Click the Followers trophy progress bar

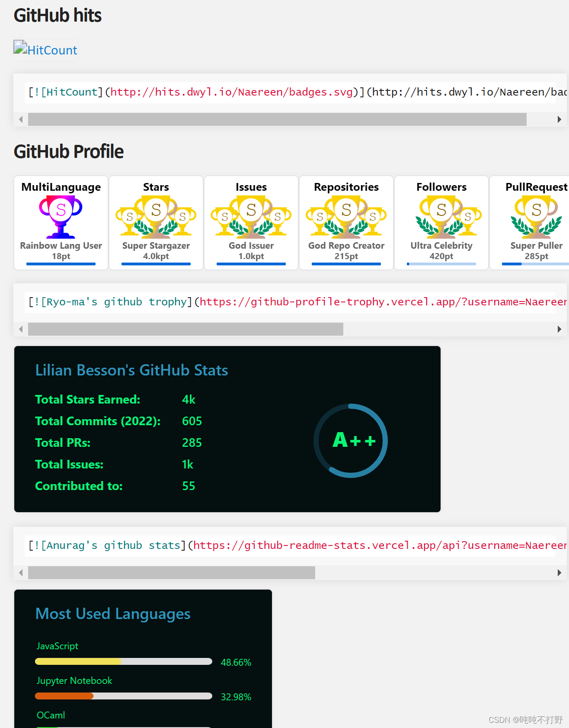[441, 264]
